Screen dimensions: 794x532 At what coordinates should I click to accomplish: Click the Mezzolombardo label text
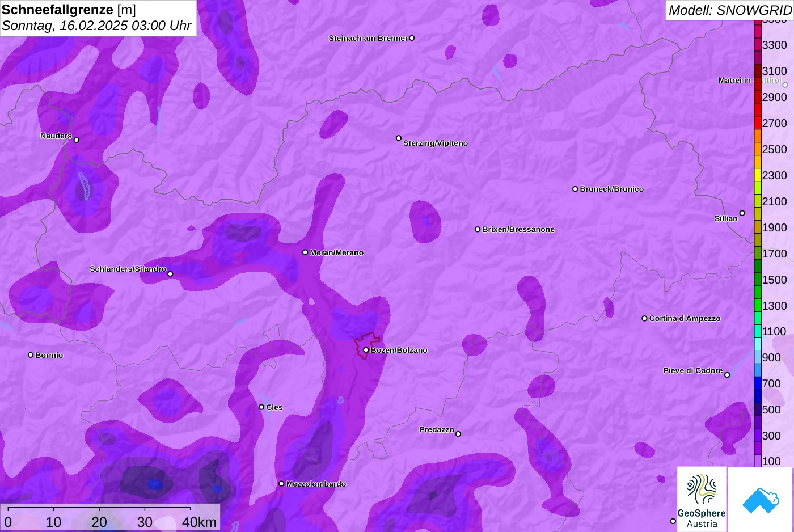[x=316, y=484]
